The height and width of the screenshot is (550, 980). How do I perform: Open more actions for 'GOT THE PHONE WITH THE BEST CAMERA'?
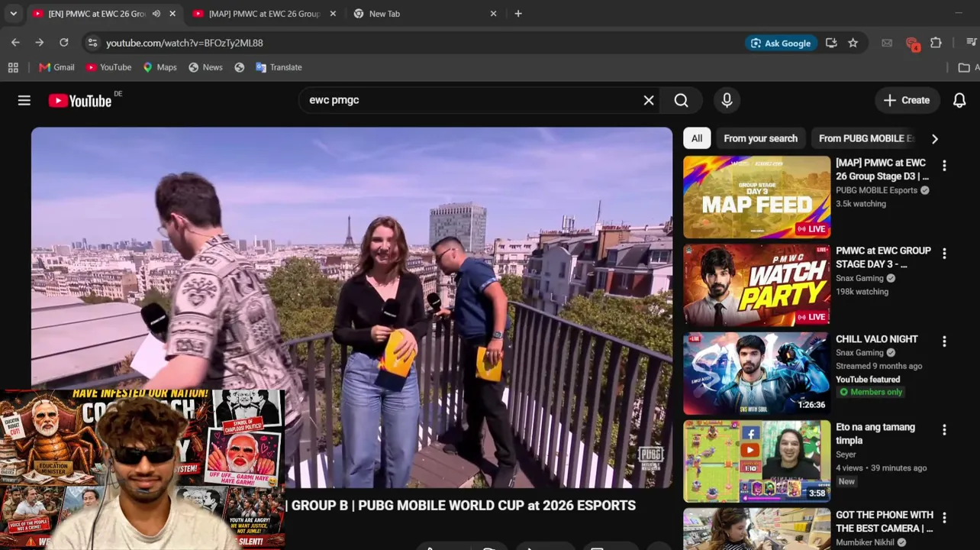tap(944, 518)
